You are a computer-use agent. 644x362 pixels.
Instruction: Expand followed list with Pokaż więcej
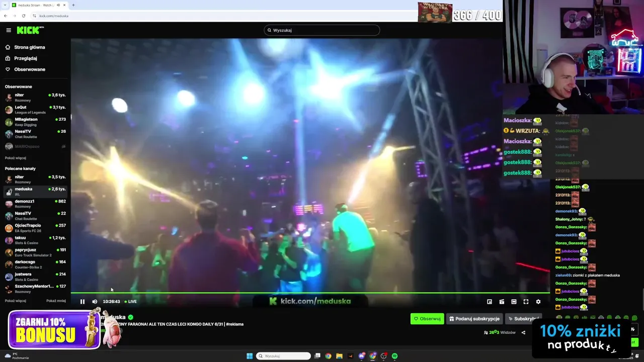click(x=16, y=158)
